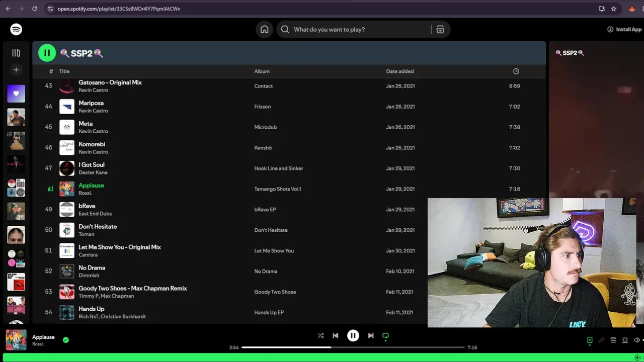Create a new playlist with plus icon

16,70
